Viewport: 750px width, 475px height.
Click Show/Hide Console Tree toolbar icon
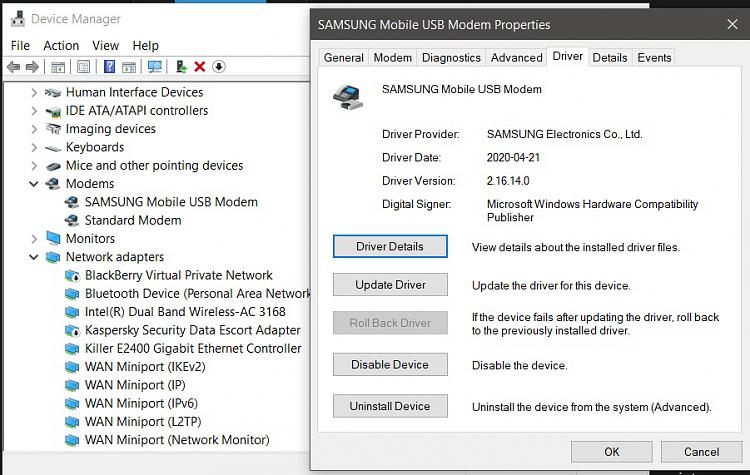(58, 67)
